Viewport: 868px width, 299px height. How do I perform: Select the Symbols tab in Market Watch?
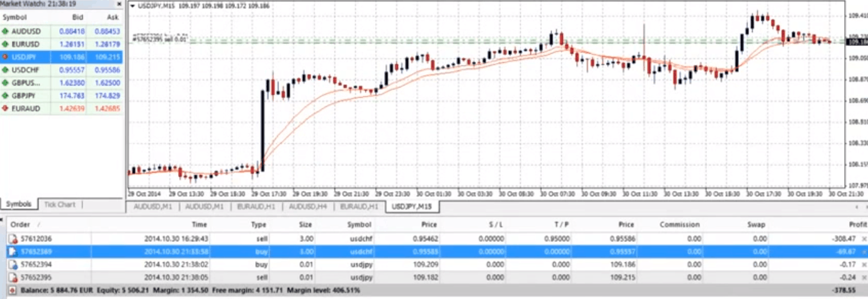19,205
